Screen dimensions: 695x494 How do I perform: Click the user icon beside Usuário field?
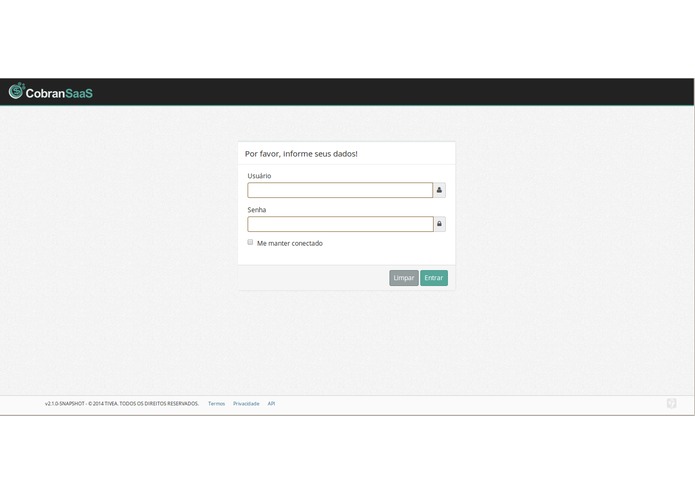[439, 190]
